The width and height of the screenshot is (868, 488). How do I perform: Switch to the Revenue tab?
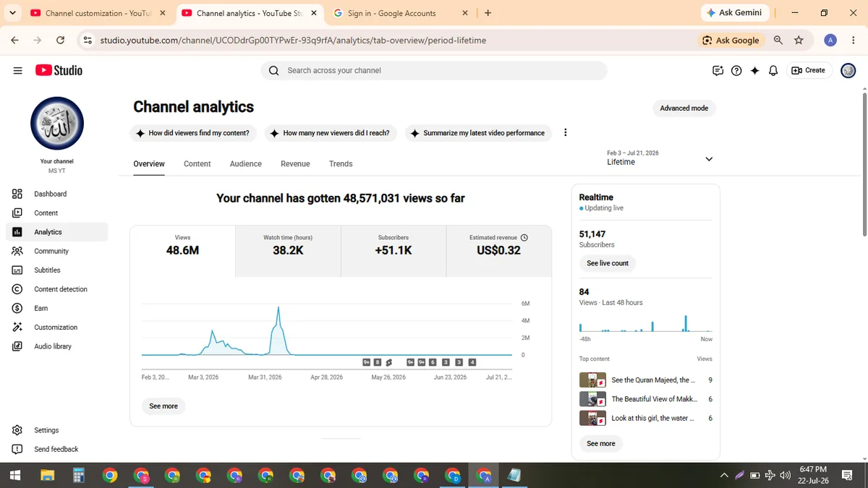[x=295, y=164]
